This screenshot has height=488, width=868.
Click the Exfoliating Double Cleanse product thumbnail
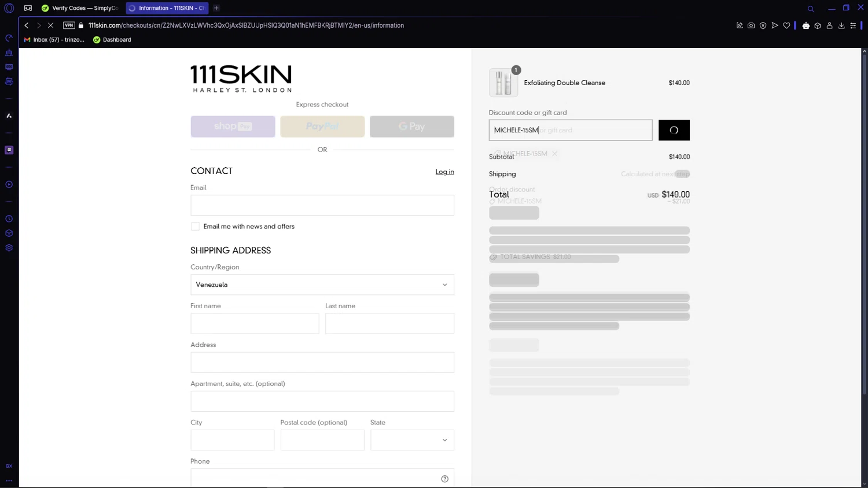503,83
